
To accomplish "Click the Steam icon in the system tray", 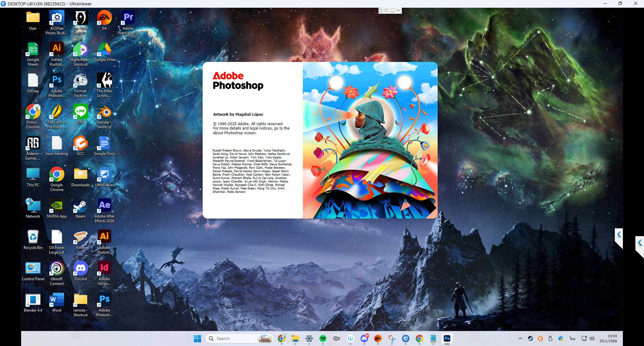I will (530, 339).
